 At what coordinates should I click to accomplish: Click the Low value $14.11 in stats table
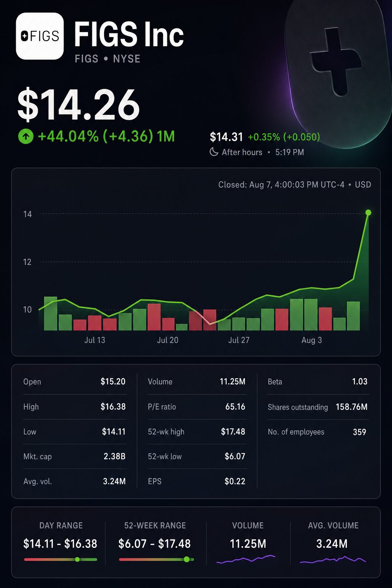[x=114, y=431]
